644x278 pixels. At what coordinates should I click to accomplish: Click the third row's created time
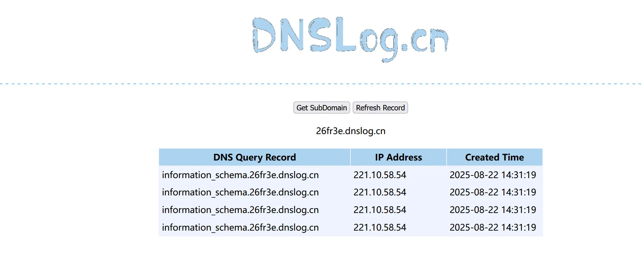[493, 210]
